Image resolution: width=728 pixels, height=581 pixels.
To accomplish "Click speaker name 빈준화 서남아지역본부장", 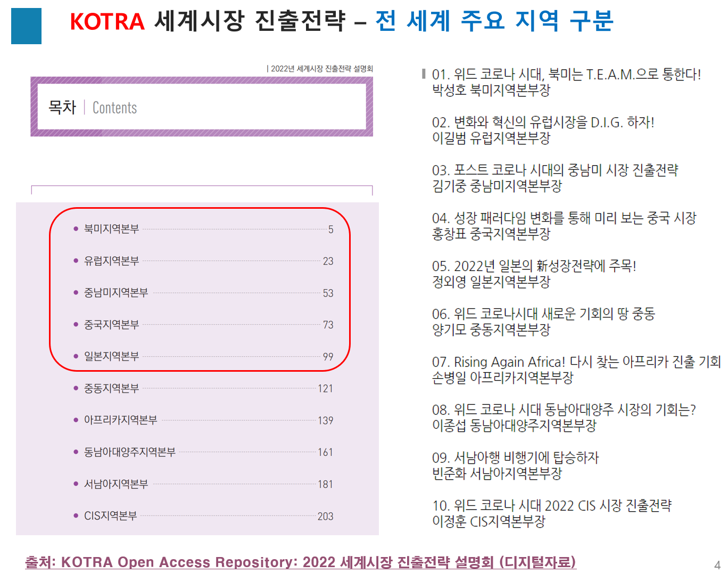I will pos(497,473).
